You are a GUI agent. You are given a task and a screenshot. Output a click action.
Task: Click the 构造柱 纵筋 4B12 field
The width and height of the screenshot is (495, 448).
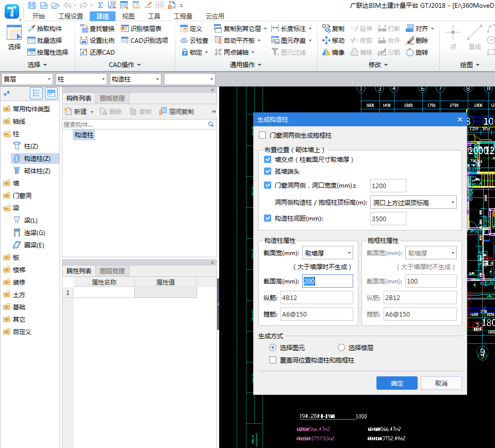tap(317, 297)
